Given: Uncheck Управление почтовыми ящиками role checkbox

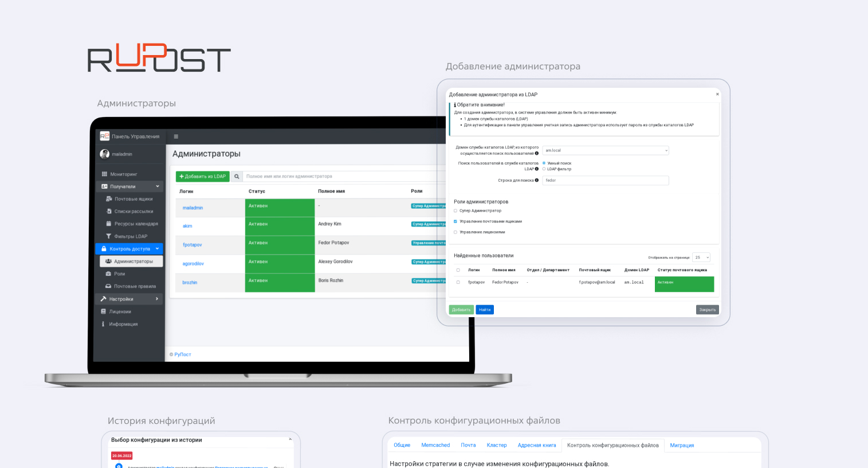Looking at the screenshot, I should pyautogui.click(x=455, y=221).
